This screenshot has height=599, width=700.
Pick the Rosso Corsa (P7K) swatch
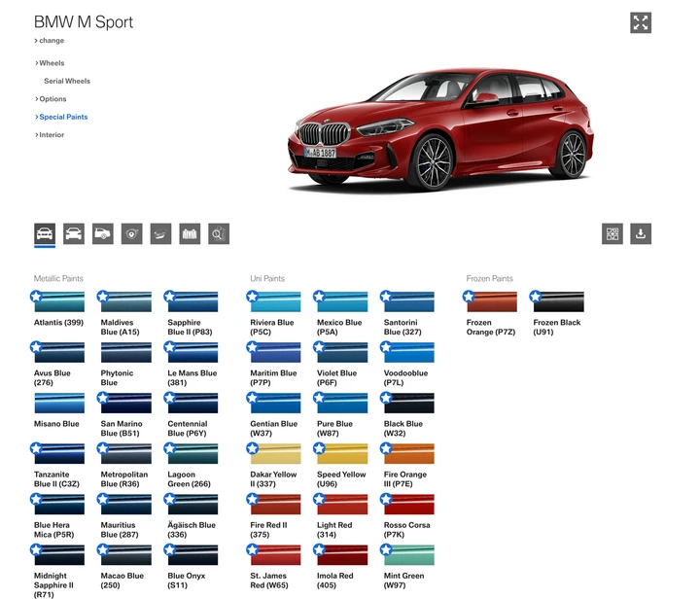(x=409, y=505)
